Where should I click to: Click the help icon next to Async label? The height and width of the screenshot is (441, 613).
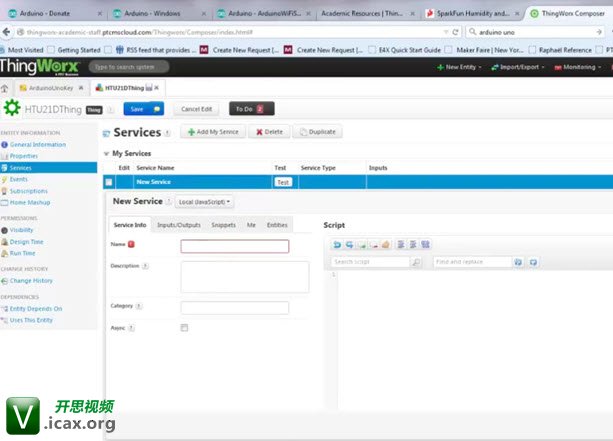point(131,328)
